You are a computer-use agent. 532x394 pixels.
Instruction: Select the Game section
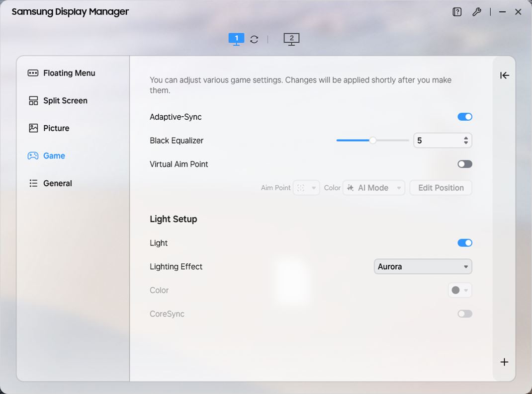click(46, 156)
